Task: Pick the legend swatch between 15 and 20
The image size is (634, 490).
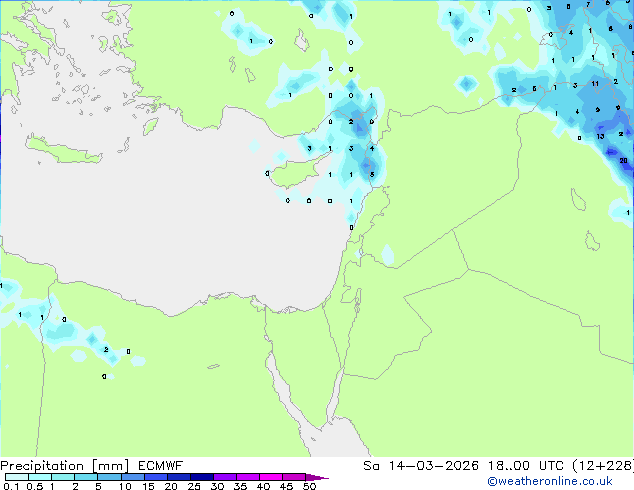Action: pyautogui.click(x=155, y=477)
